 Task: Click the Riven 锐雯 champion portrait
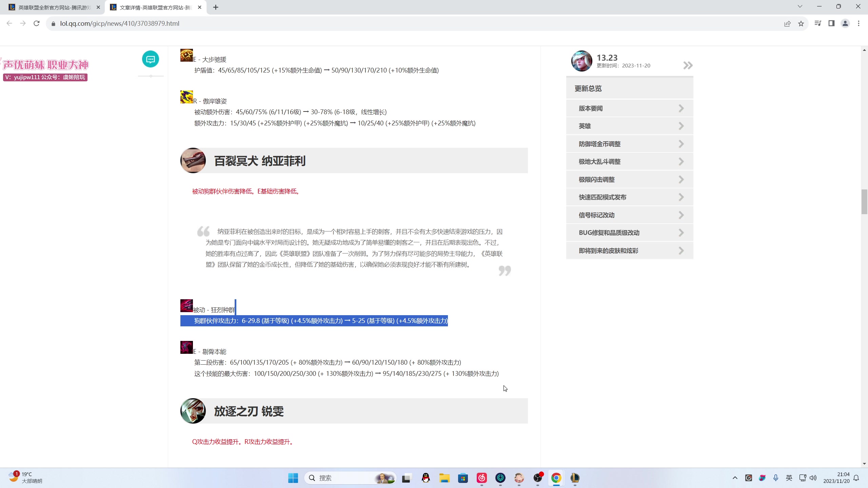click(x=193, y=411)
